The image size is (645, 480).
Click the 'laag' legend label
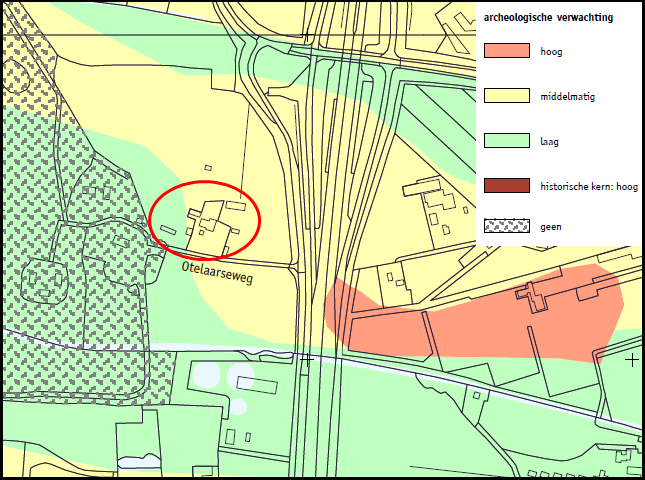(549, 142)
